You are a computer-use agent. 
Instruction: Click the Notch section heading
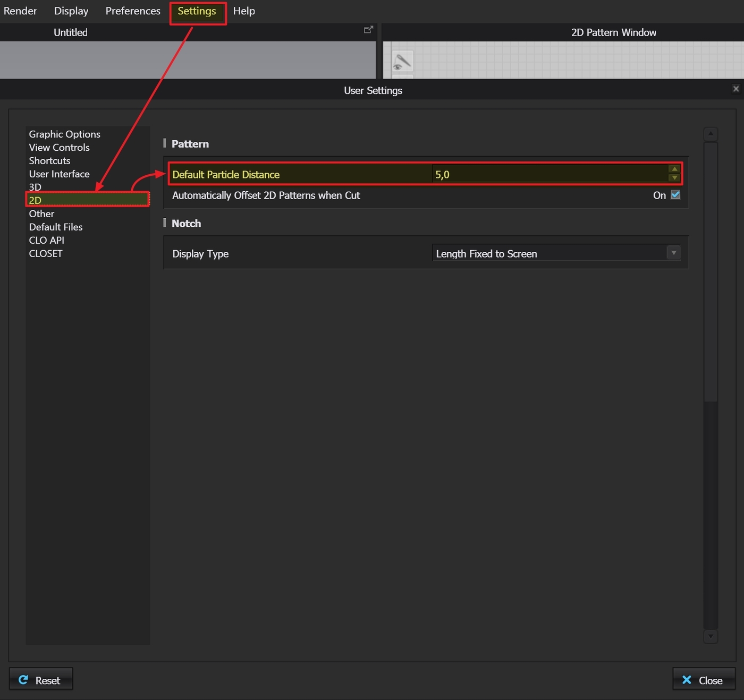(186, 224)
